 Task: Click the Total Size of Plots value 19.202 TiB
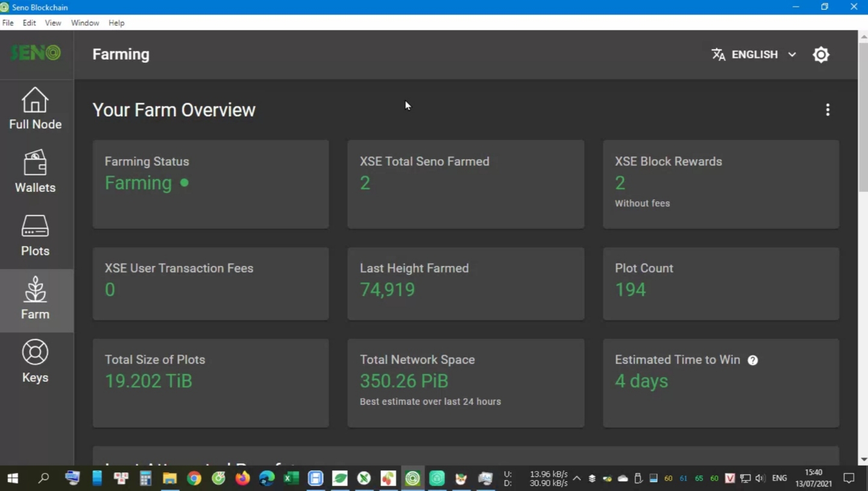[x=148, y=381]
